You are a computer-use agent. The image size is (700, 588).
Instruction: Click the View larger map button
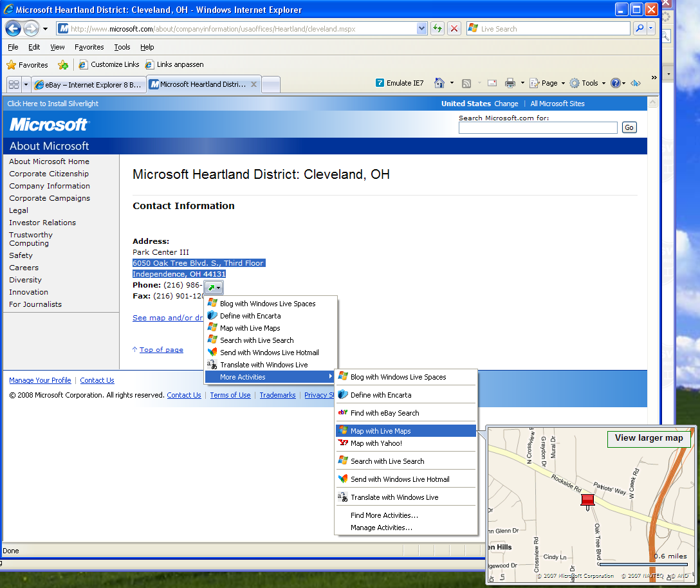[649, 438]
